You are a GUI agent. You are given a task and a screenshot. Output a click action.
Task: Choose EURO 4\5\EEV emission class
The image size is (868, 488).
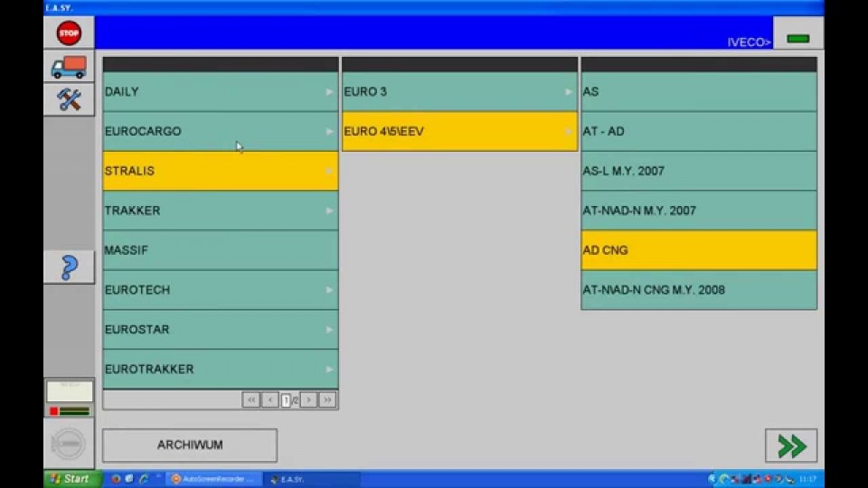coord(459,131)
